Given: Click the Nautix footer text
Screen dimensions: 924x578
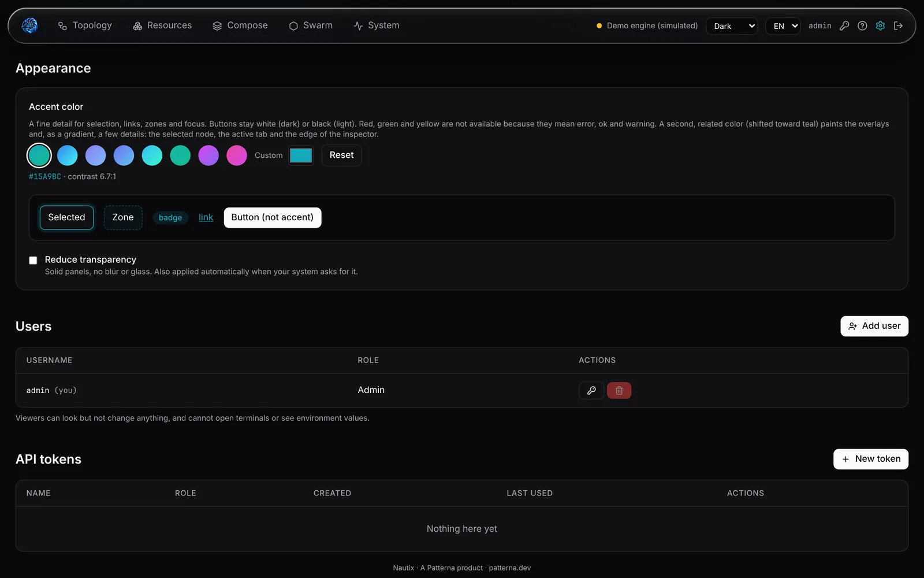Looking at the screenshot, I should [x=462, y=568].
